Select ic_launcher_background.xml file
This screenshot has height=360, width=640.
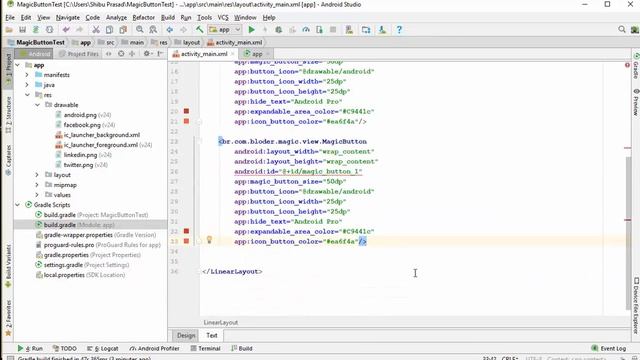tap(98, 135)
